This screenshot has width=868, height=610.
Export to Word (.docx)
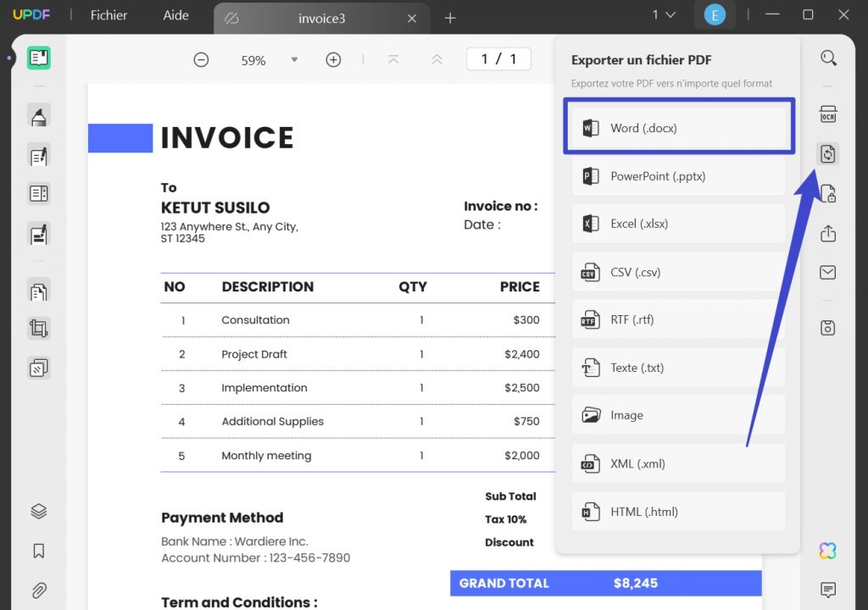point(678,128)
